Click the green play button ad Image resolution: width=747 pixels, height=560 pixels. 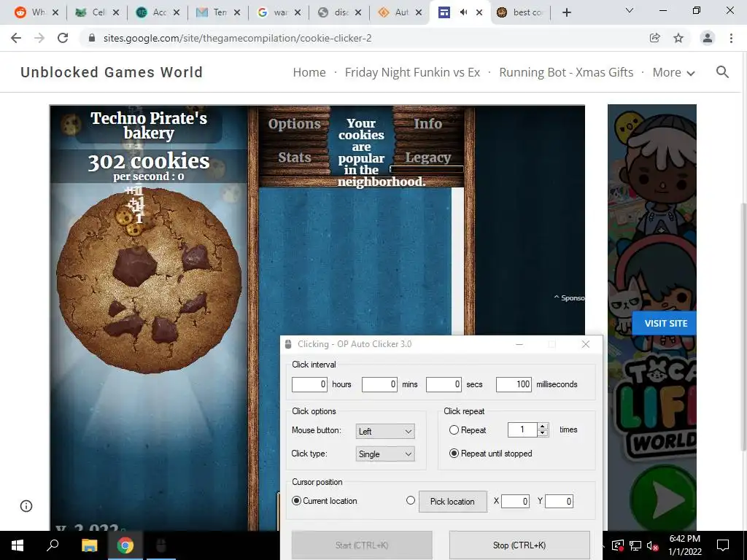[x=665, y=499]
